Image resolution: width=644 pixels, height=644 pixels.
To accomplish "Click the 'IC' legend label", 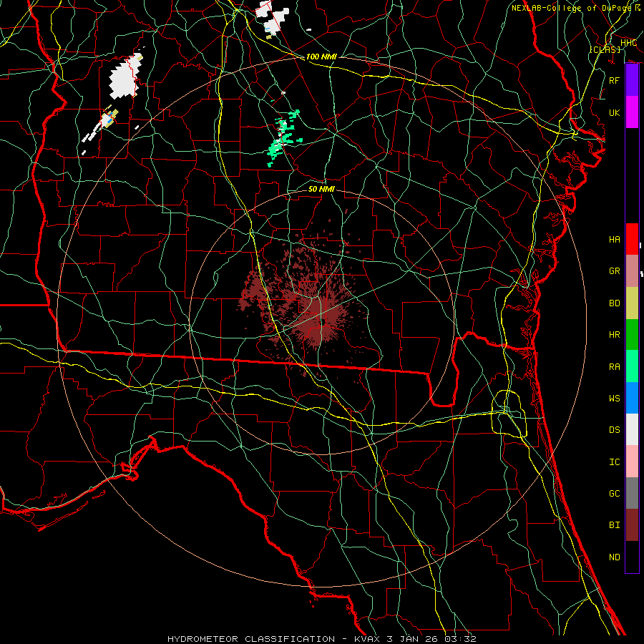I will tap(614, 462).
